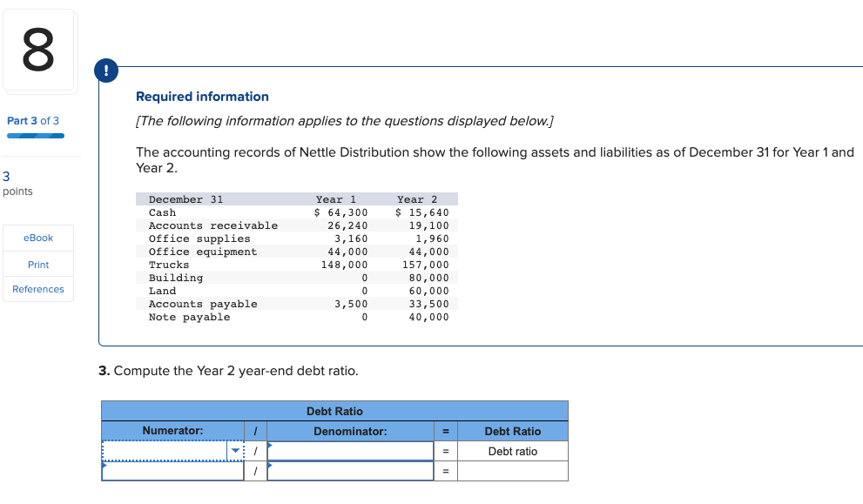Click the Print option
The height and width of the screenshot is (504, 863).
(x=37, y=264)
